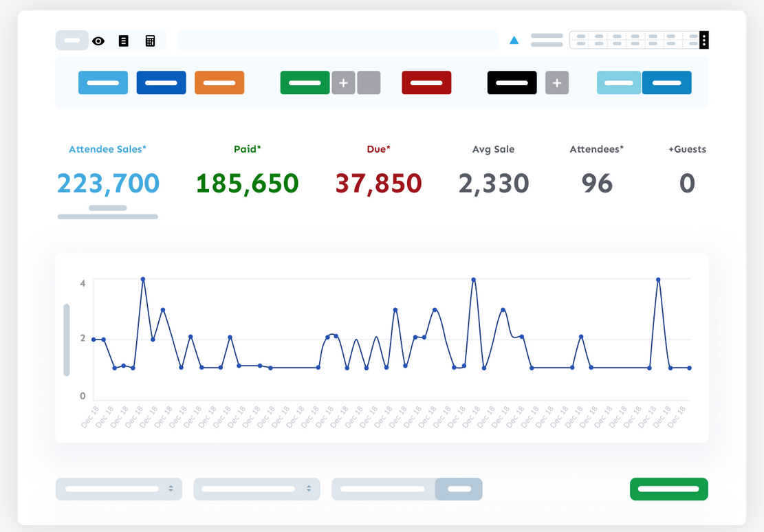Screen dimensions: 764x532
Task: Select the pill toggle left of eye icon
Action: click(x=72, y=41)
